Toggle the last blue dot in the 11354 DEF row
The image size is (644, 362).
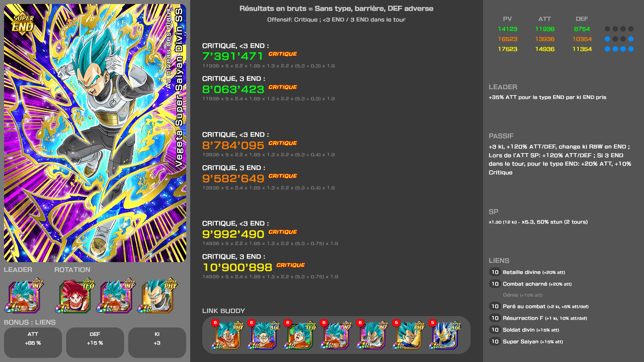click(631, 49)
